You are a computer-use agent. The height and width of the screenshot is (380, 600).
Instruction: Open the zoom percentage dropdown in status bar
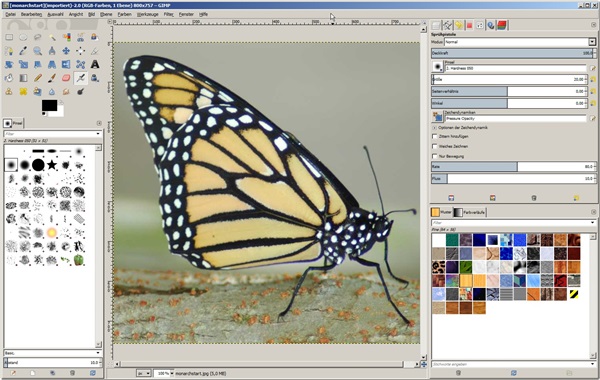164,373
